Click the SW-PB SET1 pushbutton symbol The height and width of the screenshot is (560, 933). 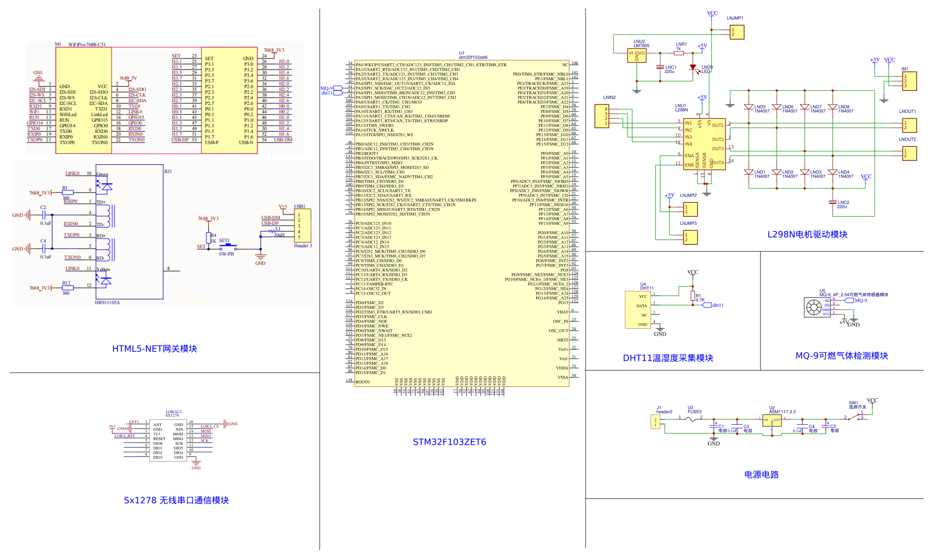[x=228, y=247]
